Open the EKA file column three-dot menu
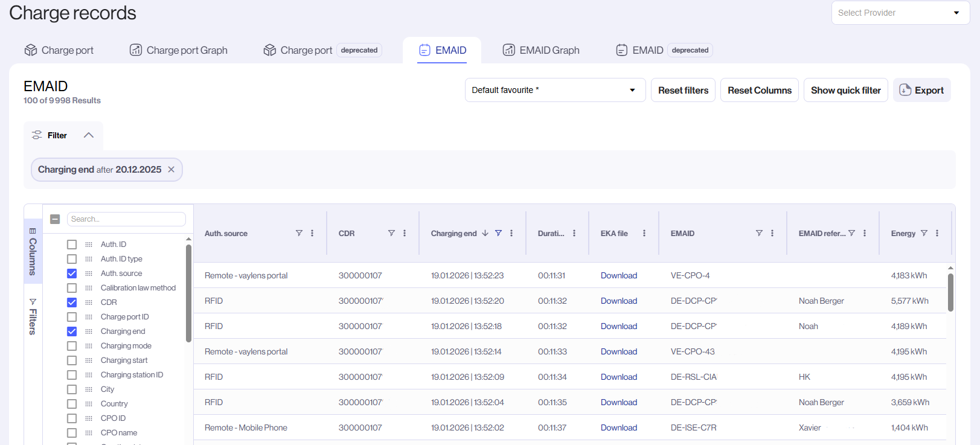The width and height of the screenshot is (980, 445). [x=644, y=233]
